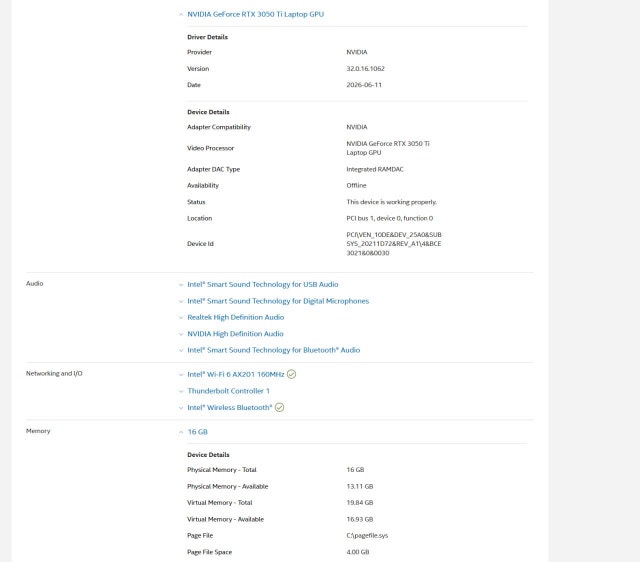Expand Intel Smart Sound Technology for USB Audio chevron
The height and width of the screenshot is (562, 640).
(181, 285)
